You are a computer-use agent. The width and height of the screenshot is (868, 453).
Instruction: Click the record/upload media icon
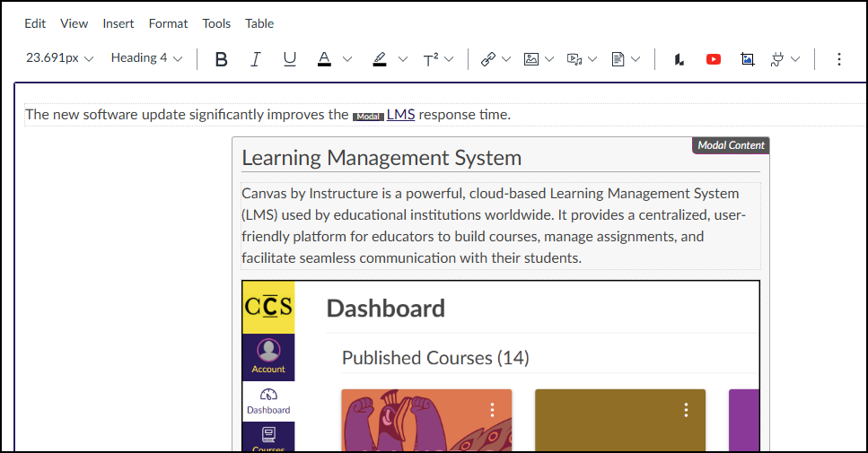[574, 59]
